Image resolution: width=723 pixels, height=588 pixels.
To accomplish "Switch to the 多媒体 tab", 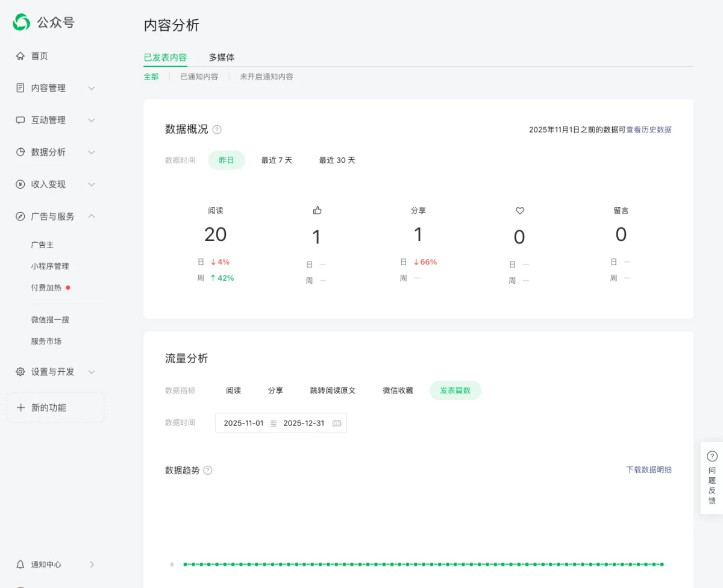I will click(222, 57).
